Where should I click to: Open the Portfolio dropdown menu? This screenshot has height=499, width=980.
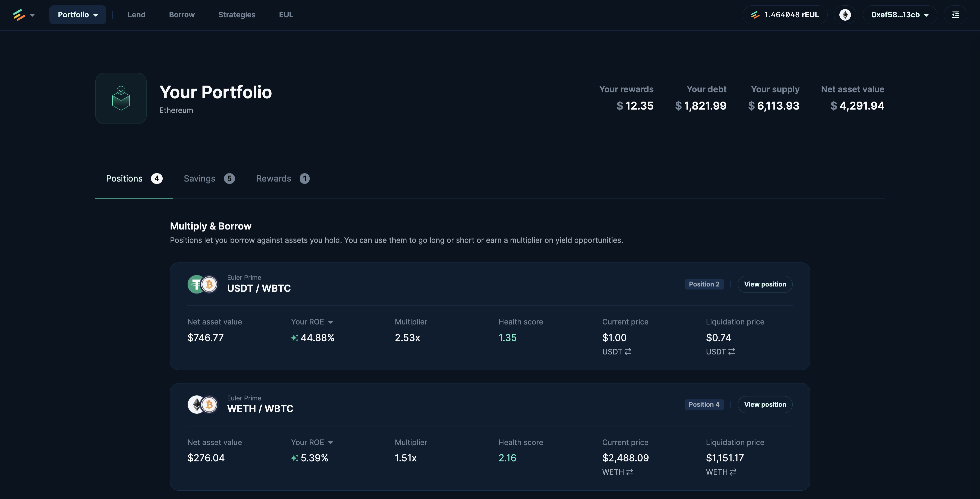78,15
